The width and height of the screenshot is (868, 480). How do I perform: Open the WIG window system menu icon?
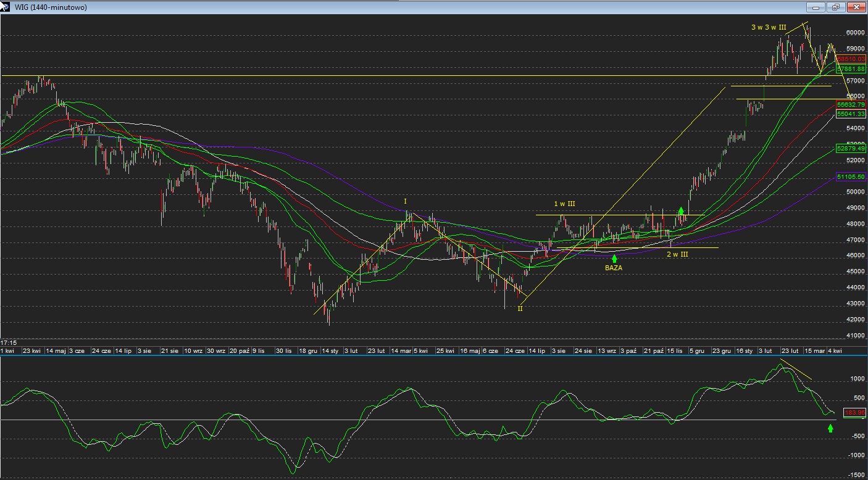[x=5, y=7]
